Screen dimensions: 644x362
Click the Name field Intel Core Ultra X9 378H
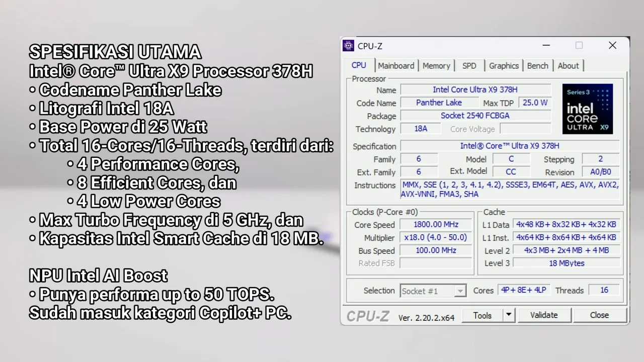tap(475, 90)
